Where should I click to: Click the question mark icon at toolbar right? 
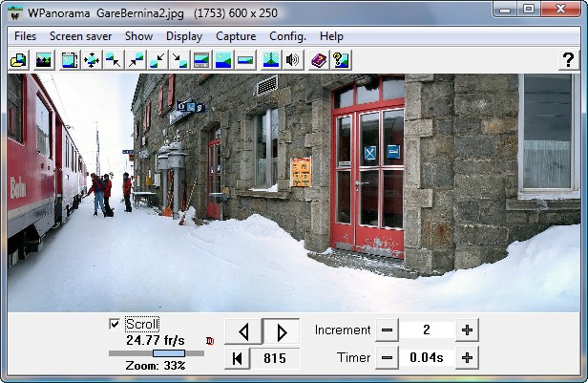(567, 60)
